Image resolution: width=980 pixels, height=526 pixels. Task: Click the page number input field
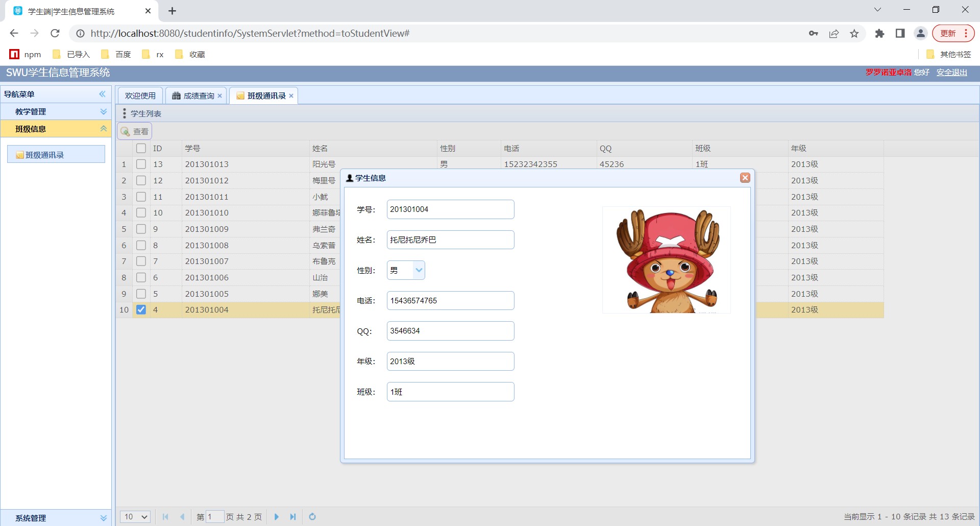tap(215, 517)
